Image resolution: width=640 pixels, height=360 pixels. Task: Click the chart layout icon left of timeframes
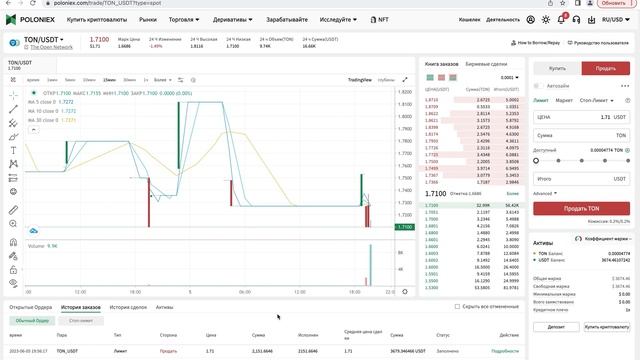(13, 80)
